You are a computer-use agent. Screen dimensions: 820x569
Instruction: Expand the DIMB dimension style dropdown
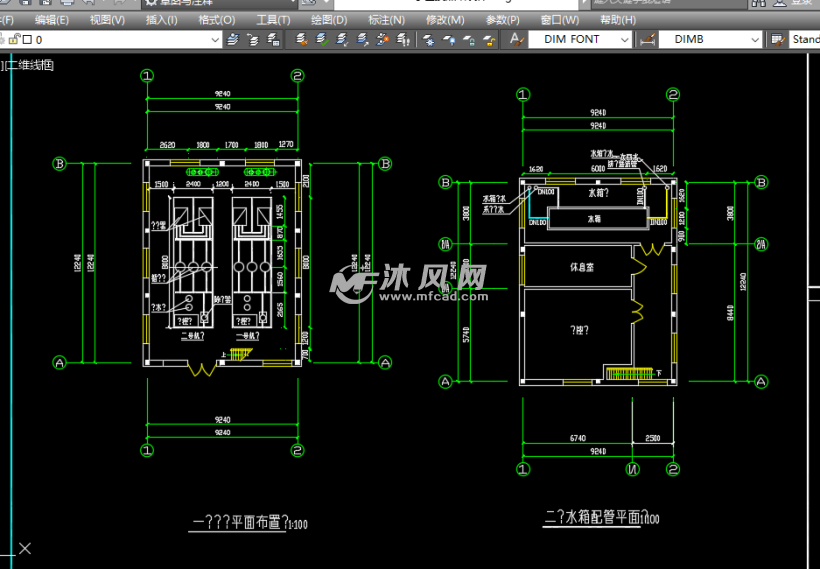(x=755, y=40)
